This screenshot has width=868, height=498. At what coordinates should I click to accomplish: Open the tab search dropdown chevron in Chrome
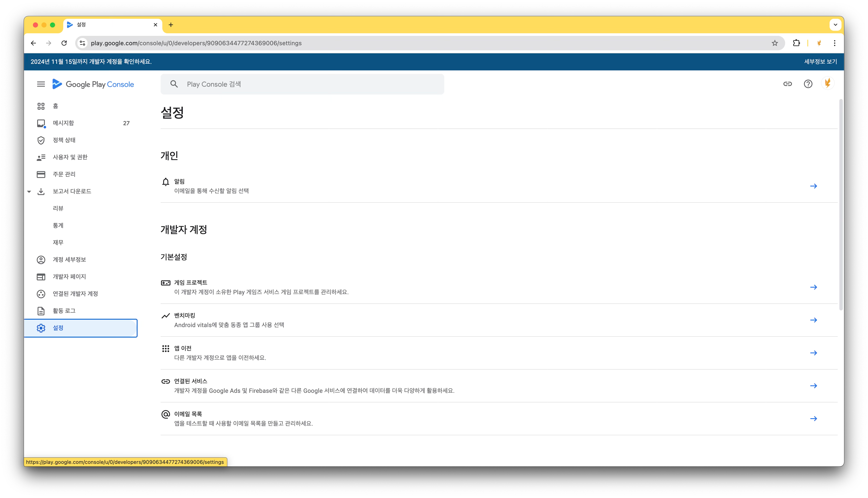click(x=835, y=25)
